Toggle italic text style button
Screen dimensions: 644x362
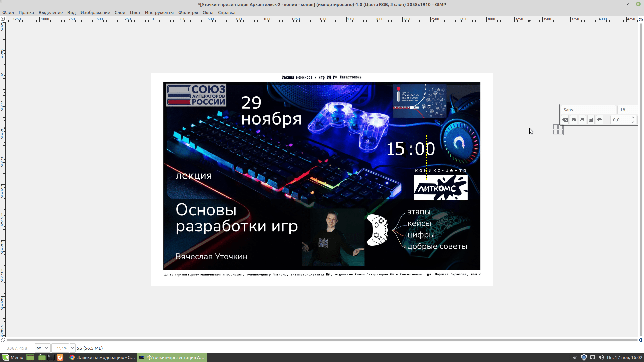pyautogui.click(x=582, y=120)
